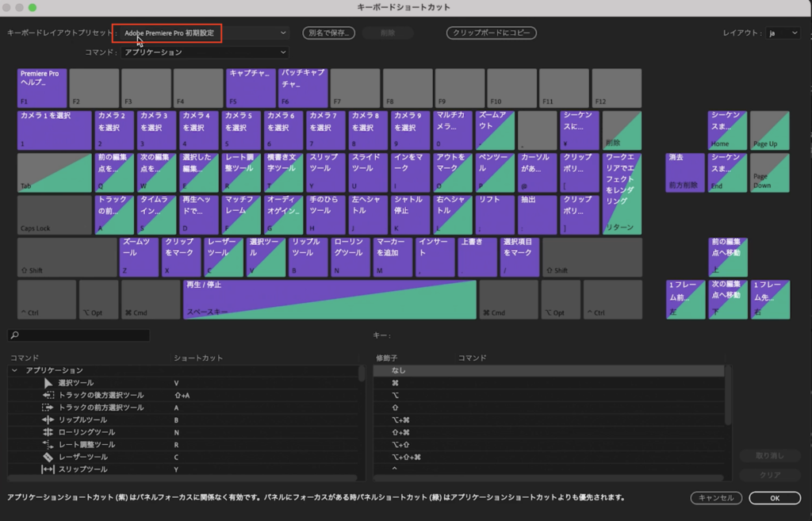Click the V shortcut cell for 選択ツール
The height and width of the screenshot is (521, 812).
click(176, 383)
